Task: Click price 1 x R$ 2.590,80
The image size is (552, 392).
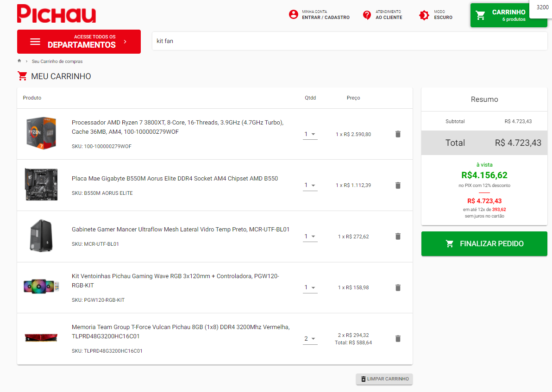Action: coord(353,134)
